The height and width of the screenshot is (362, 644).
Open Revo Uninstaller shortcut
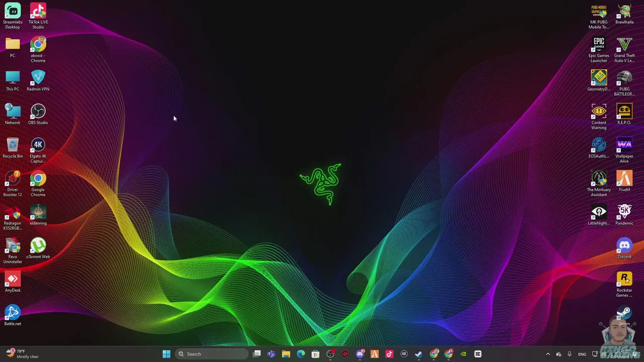[x=13, y=251]
